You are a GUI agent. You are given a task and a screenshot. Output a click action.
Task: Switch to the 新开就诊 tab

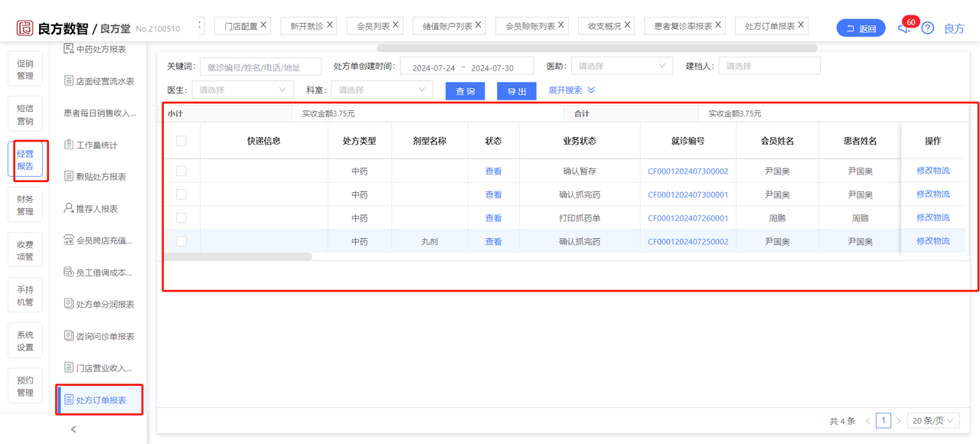(306, 26)
